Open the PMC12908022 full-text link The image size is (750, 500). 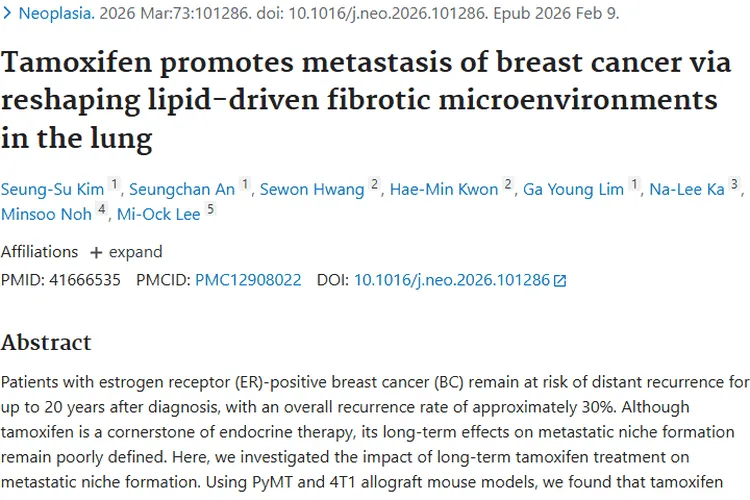[x=248, y=280]
